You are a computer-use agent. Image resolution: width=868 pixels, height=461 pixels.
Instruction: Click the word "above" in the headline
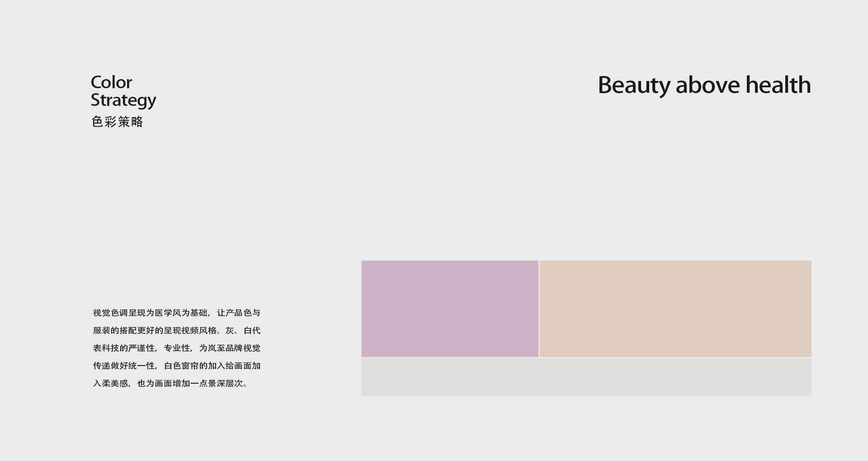pos(708,85)
